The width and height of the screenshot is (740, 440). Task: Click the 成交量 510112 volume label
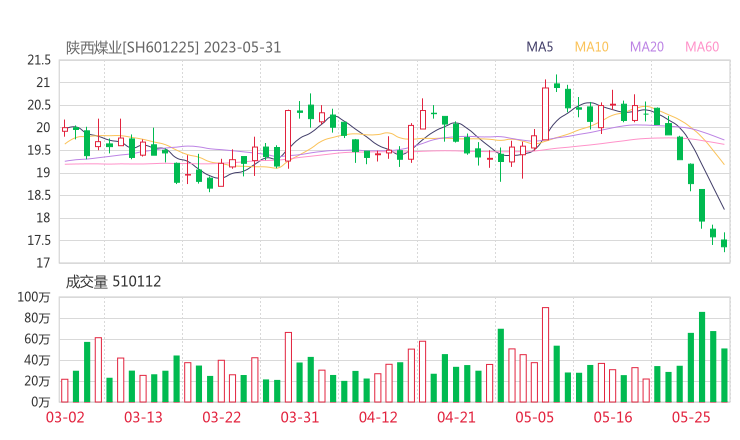coord(113,282)
